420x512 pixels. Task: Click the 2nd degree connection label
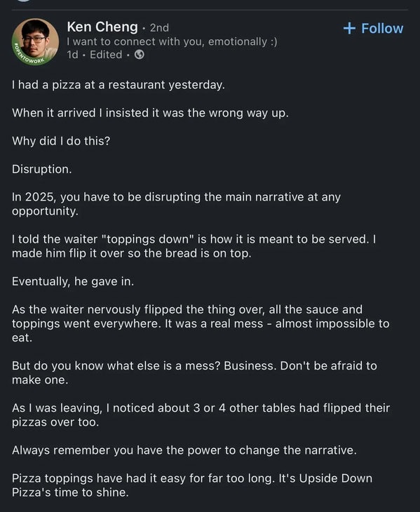[159, 28]
